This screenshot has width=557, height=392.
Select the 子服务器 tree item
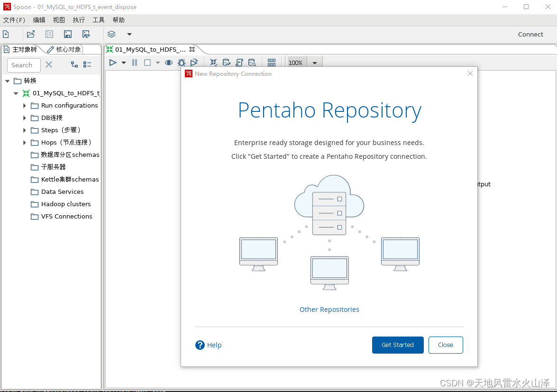point(48,167)
